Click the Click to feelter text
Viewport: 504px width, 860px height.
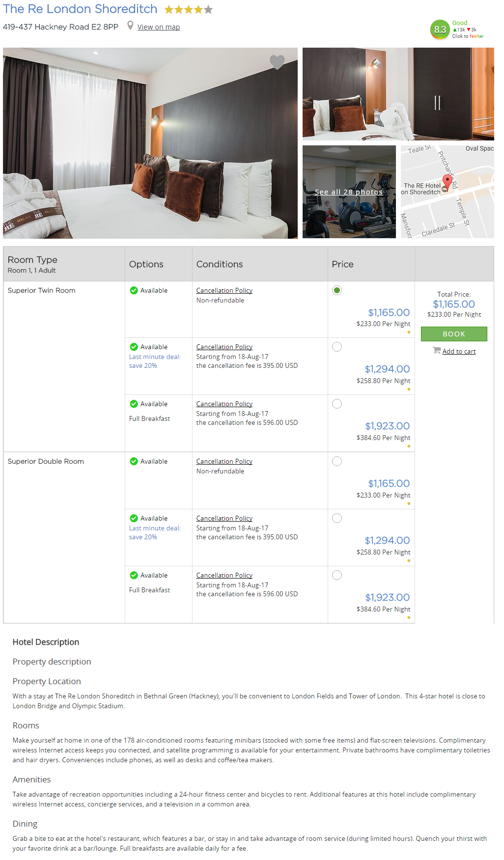point(468,36)
